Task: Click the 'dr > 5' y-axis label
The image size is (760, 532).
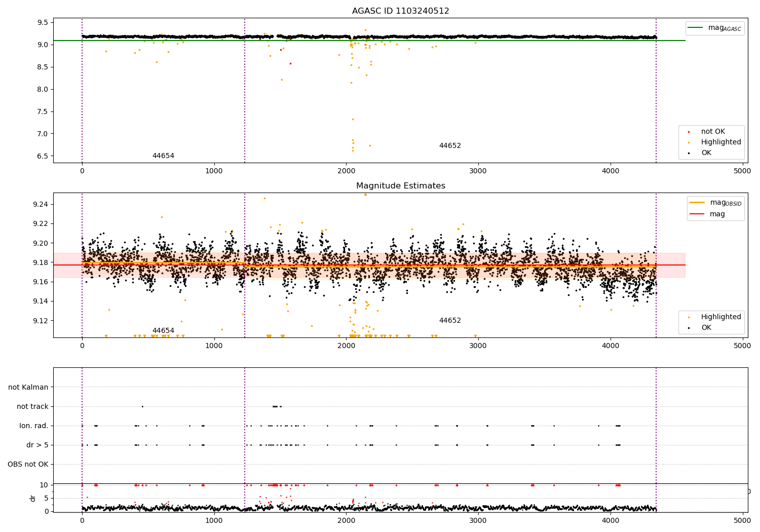Action: click(x=37, y=445)
